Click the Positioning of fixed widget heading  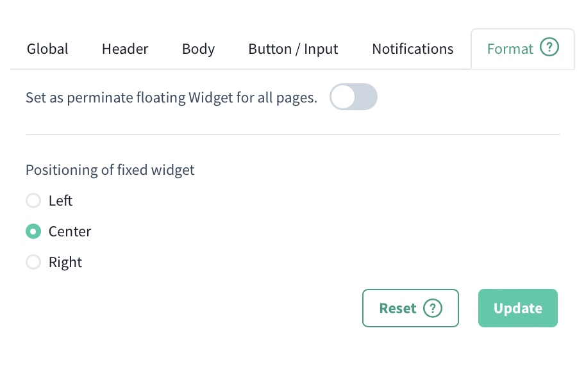(x=110, y=170)
